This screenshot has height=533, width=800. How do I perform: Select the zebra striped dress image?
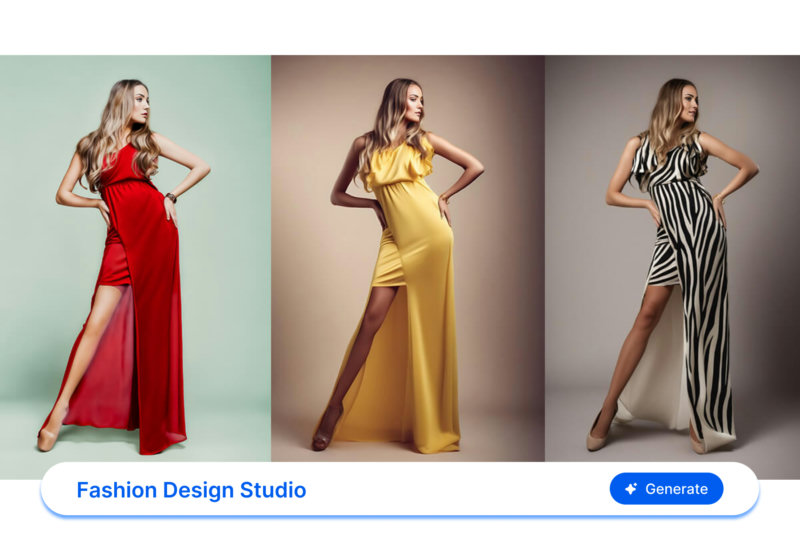tap(672, 260)
